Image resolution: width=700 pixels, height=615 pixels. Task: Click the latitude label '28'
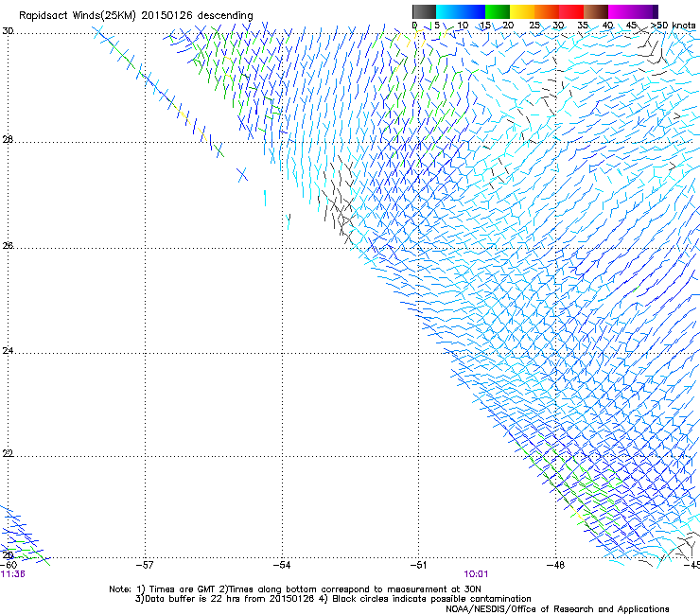pos(8,140)
